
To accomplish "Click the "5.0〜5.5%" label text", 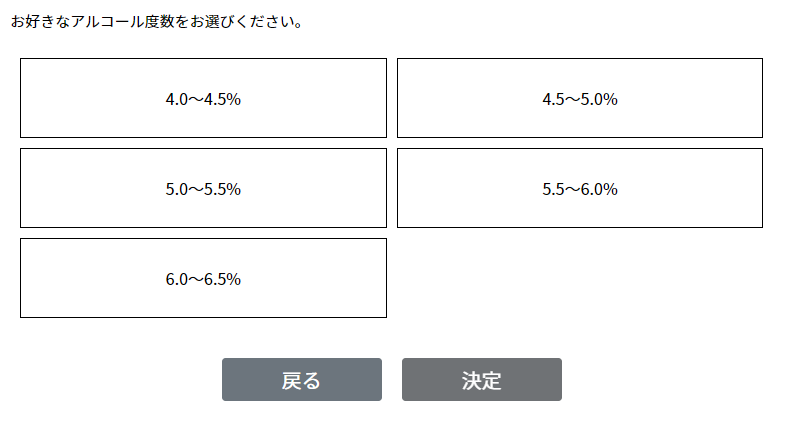I will [x=203, y=189].
